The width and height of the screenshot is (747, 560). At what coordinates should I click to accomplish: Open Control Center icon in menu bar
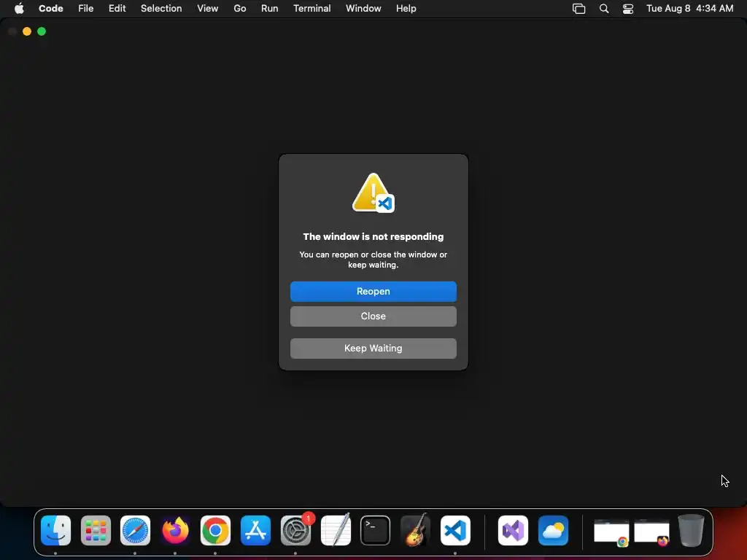coord(628,9)
